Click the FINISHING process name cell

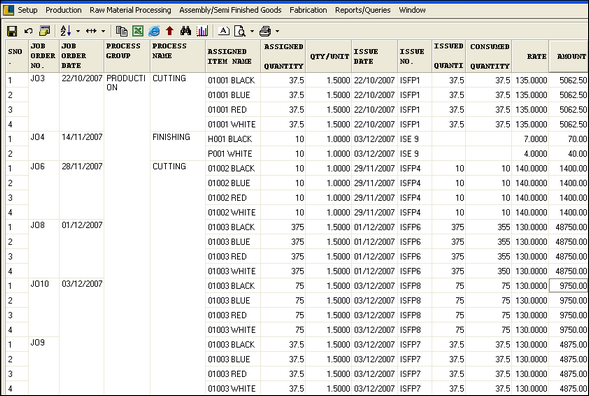tap(178, 146)
